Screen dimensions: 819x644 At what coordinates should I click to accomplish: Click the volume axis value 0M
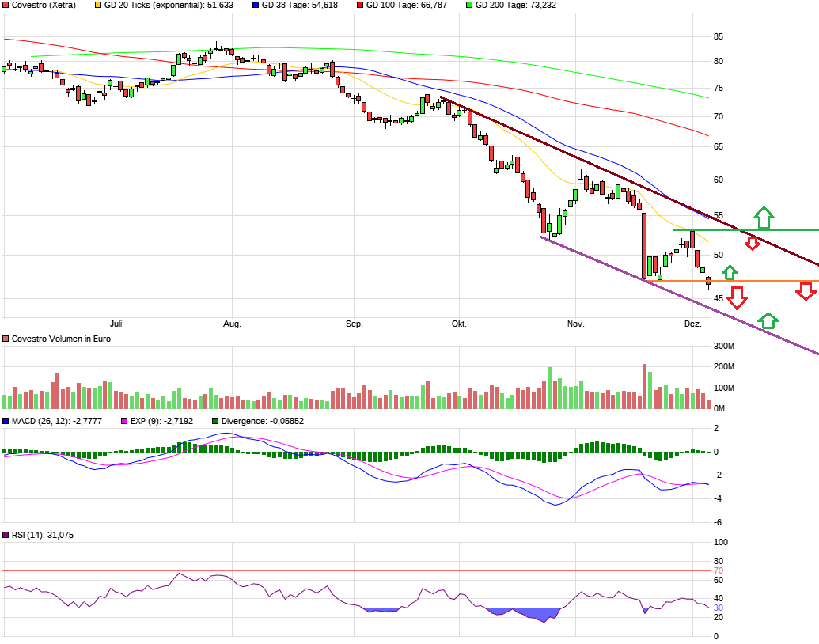pos(719,408)
